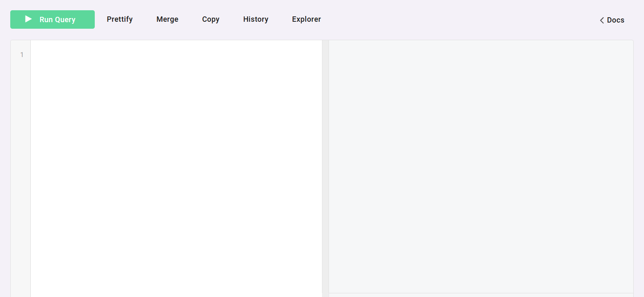Prettify the query
This screenshot has width=644, height=297.
click(120, 19)
